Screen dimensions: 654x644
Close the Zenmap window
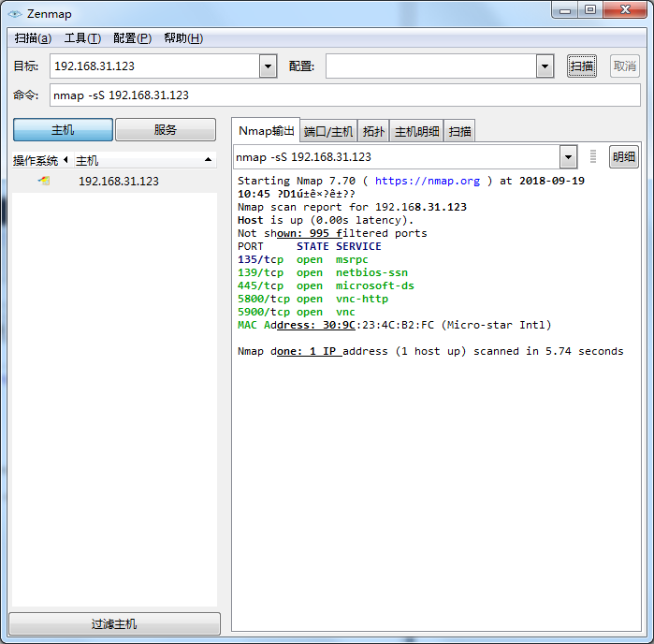[x=625, y=10]
